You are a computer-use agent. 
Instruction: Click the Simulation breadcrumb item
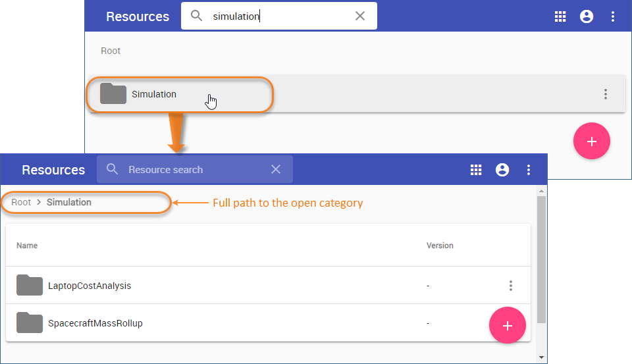69,202
